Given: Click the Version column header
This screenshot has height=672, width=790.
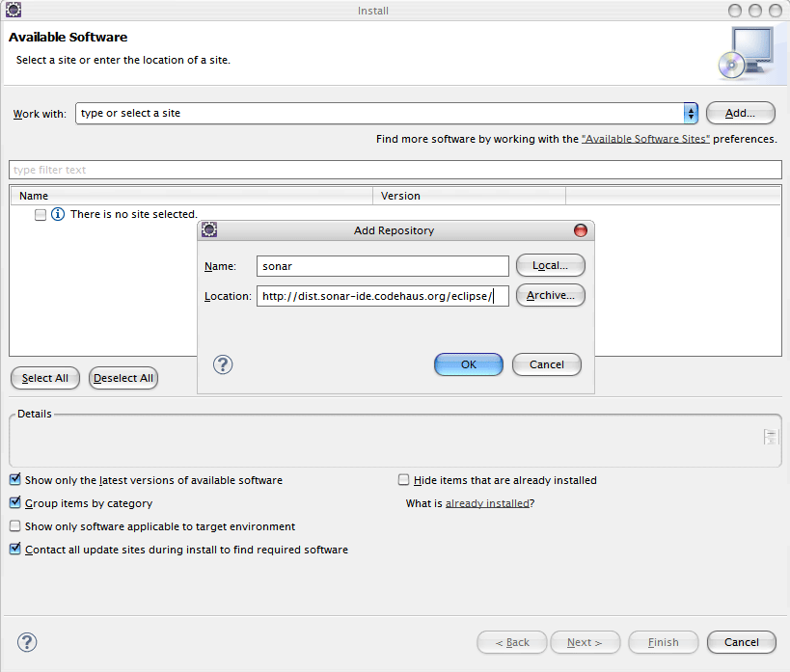Looking at the screenshot, I should tap(468, 196).
